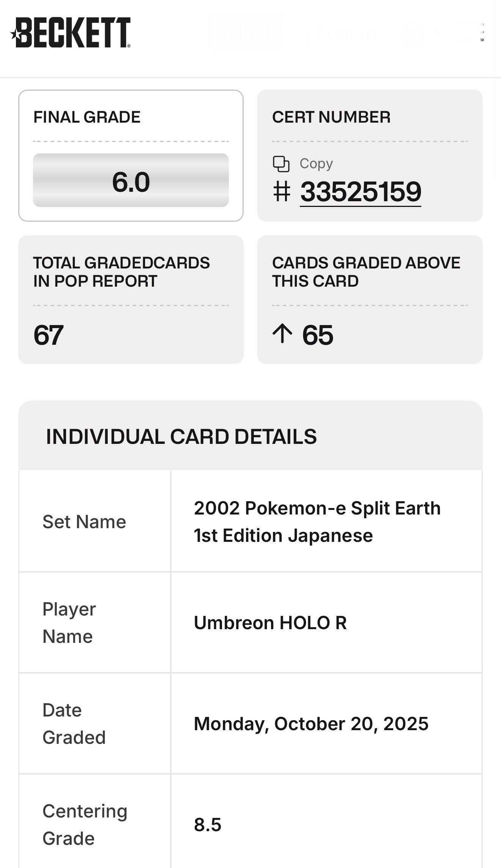Click the Copy text label
The image size is (501, 868).
tap(316, 164)
